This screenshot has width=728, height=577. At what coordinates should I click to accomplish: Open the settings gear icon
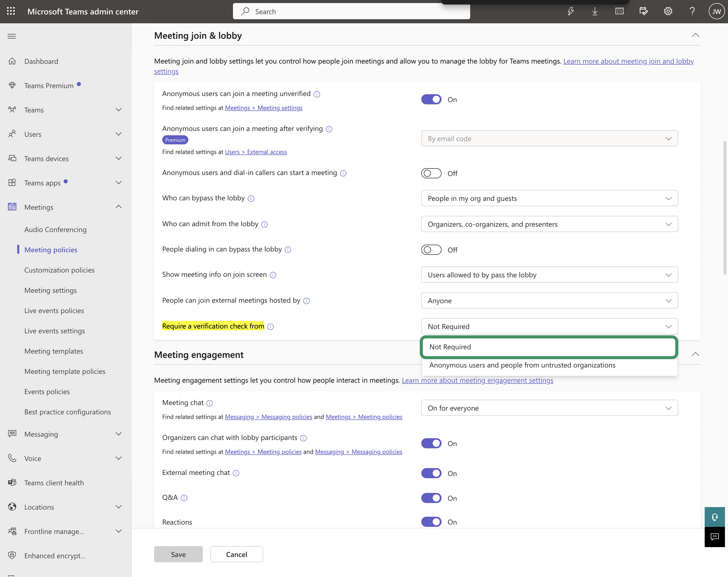pos(668,11)
